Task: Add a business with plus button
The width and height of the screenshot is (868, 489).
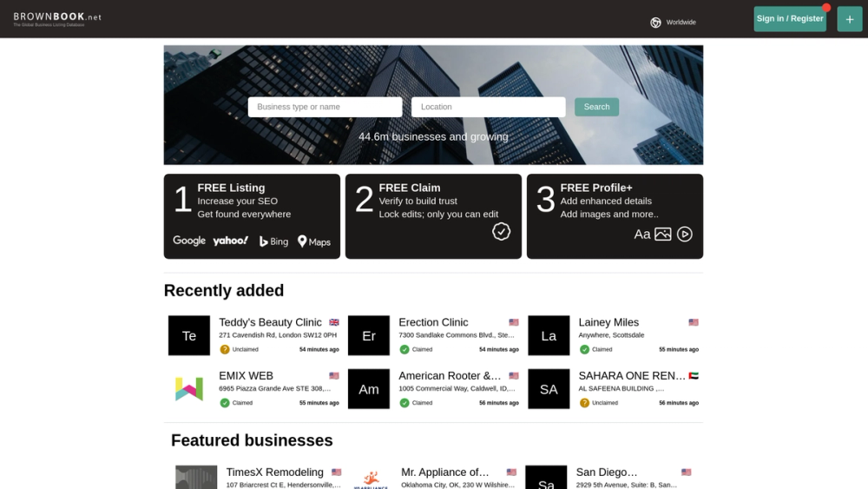Action: [x=849, y=19]
